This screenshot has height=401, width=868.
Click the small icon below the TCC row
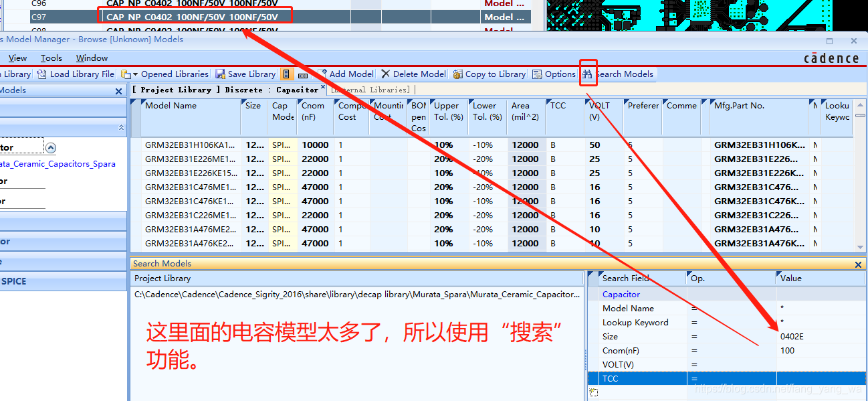pos(592,392)
